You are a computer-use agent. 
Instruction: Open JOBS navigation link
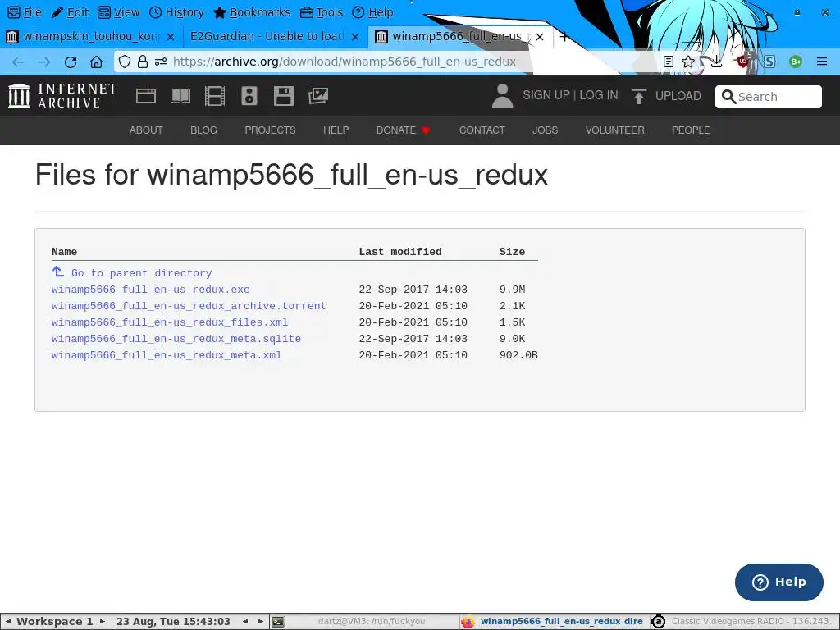[x=545, y=130]
